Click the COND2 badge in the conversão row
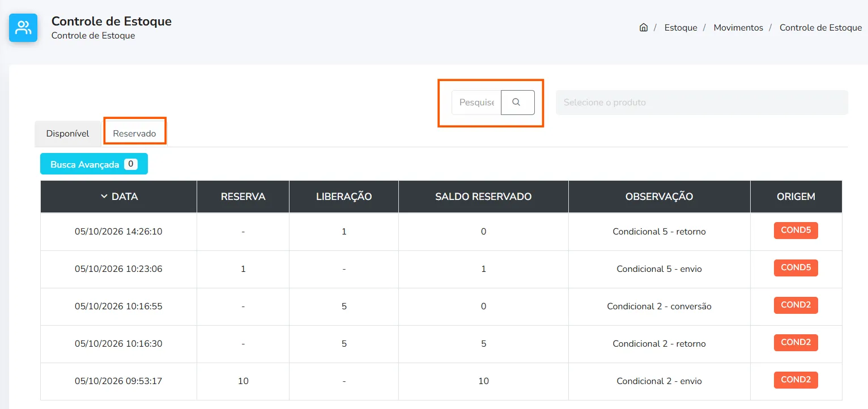The width and height of the screenshot is (868, 409). (796, 305)
